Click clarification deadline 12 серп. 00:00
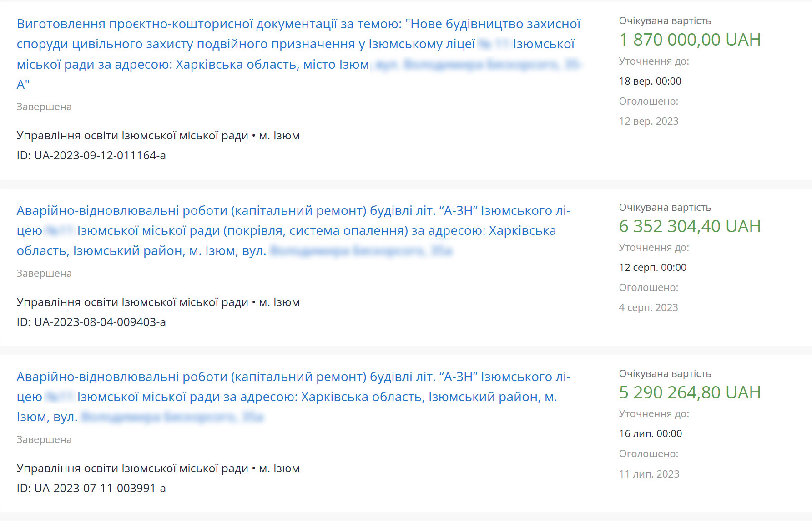812x525 pixels. click(x=652, y=268)
